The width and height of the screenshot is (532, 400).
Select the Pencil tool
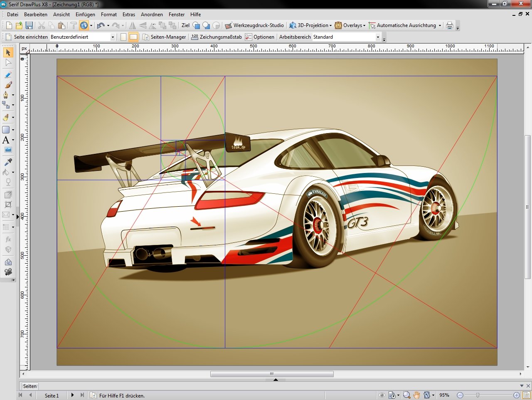(x=8, y=75)
